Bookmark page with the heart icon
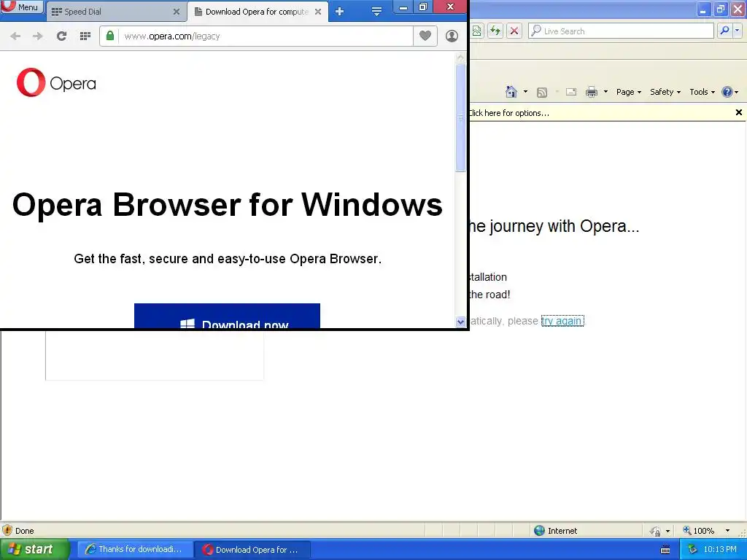Image resolution: width=747 pixels, height=560 pixels. coord(425,36)
